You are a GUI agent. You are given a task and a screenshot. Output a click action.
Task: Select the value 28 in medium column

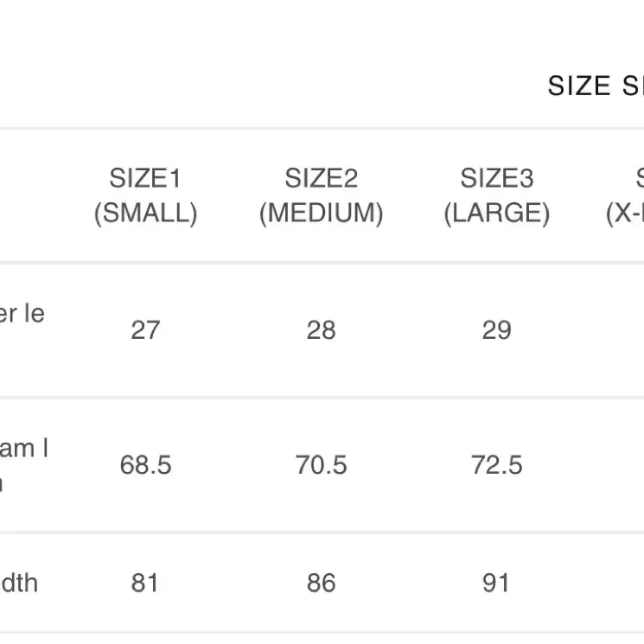tap(322, 330)
